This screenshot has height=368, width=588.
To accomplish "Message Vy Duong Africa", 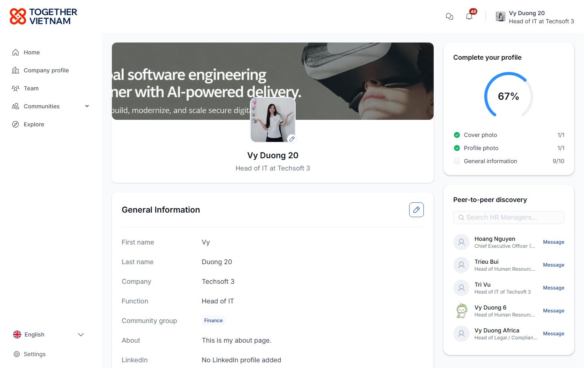I will [x=554, y=334].
